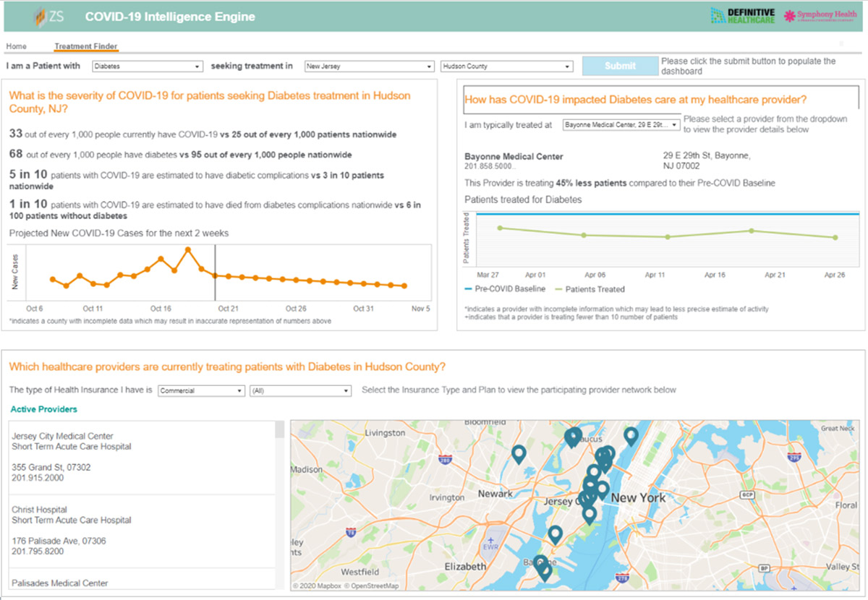This screenshot has width=868, height=600.
Task: Expand the (All) insurance plan dropdown
Action: click(300, 390)
